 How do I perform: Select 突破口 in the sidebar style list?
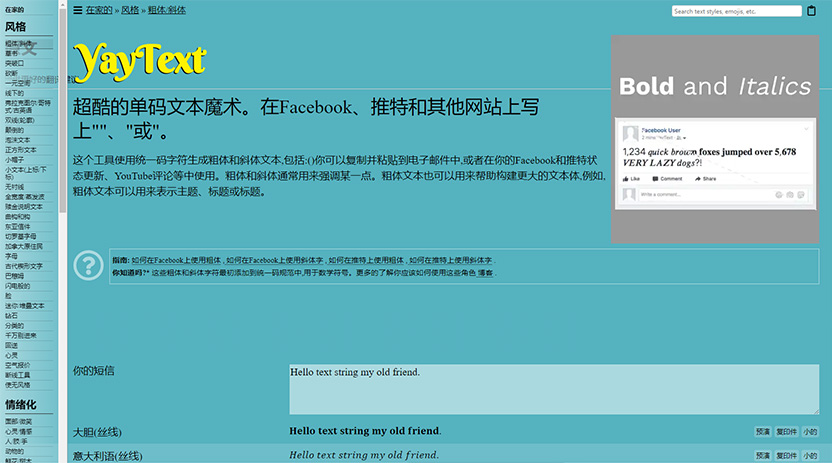[14, 63]
